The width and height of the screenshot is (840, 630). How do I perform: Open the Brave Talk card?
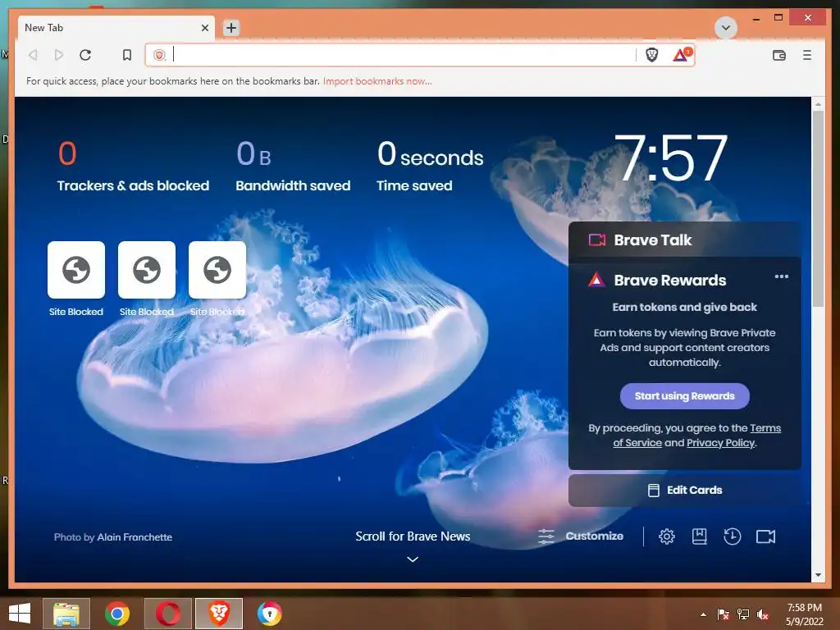[x=685, y=240]
